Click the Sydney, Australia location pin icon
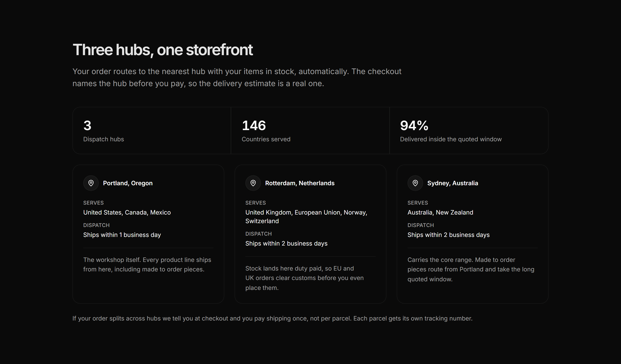 coord(415,183)
